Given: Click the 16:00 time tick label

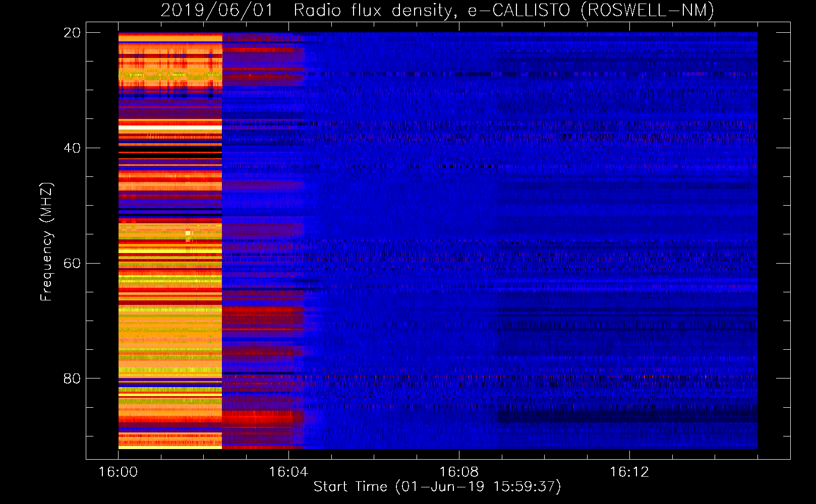Looking at the screenshot, I should click(x=118, y=472).
